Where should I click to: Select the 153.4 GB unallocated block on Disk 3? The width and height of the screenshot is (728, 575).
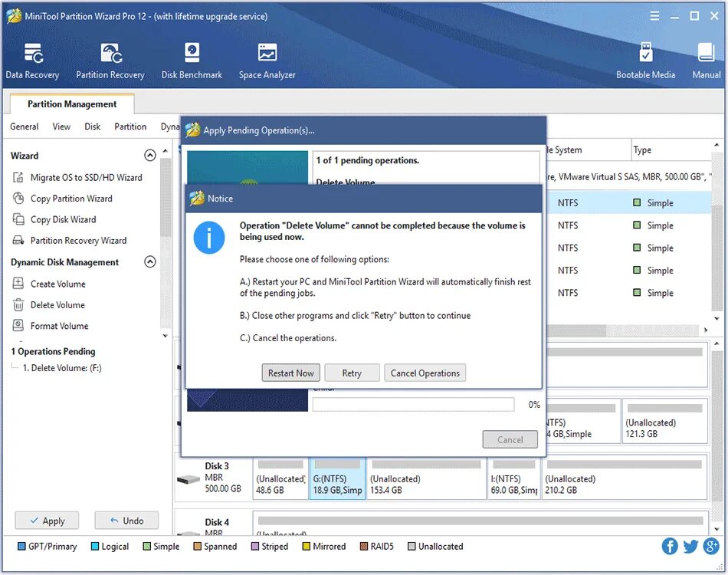[426, 478]
